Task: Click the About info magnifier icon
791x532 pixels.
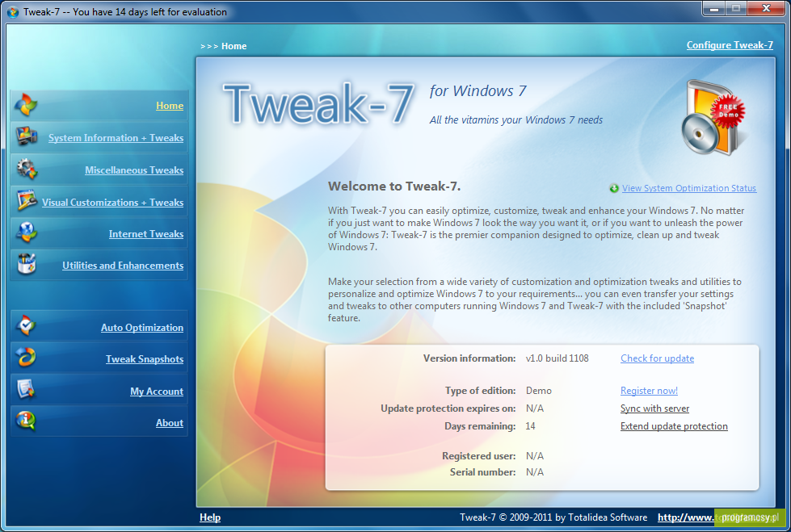Action: (x=26, y=421)
